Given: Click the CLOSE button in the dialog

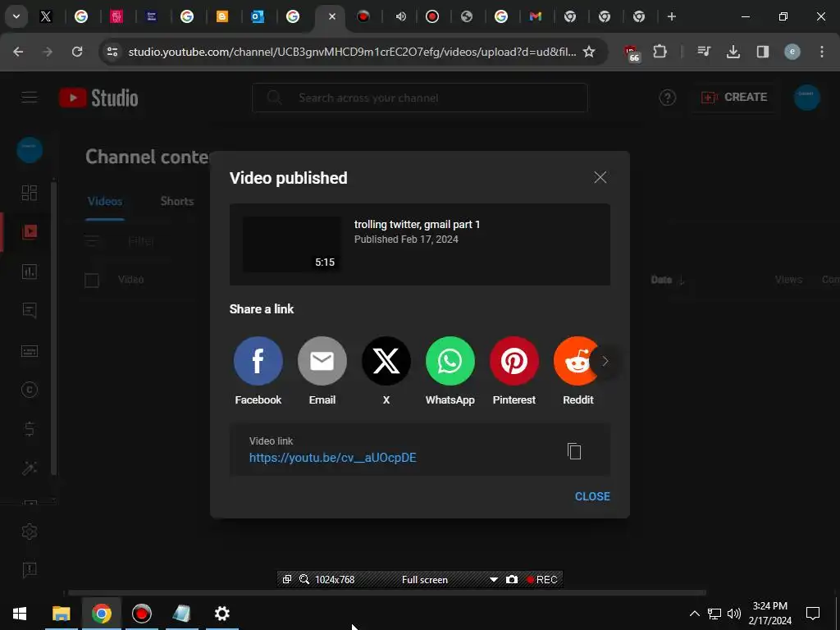Looking at the screenshot, I should (x=592, y=496).
